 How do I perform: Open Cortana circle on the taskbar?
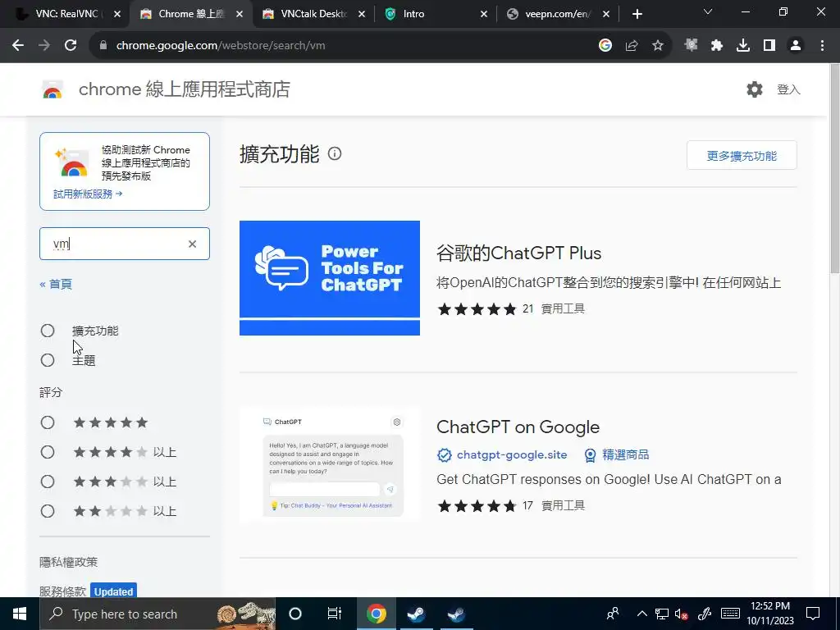(295, 614)
